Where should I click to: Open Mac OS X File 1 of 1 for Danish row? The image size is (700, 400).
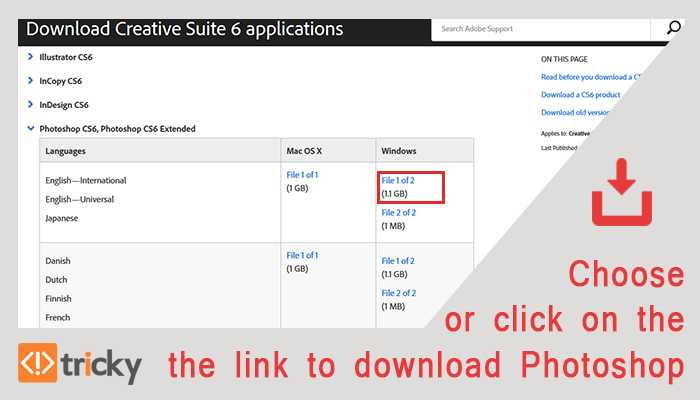click(302, 255)
